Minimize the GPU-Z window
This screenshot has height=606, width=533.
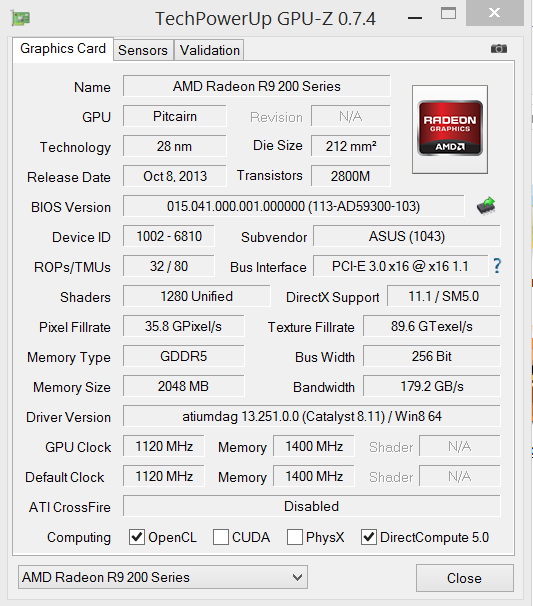coord(415,17)
